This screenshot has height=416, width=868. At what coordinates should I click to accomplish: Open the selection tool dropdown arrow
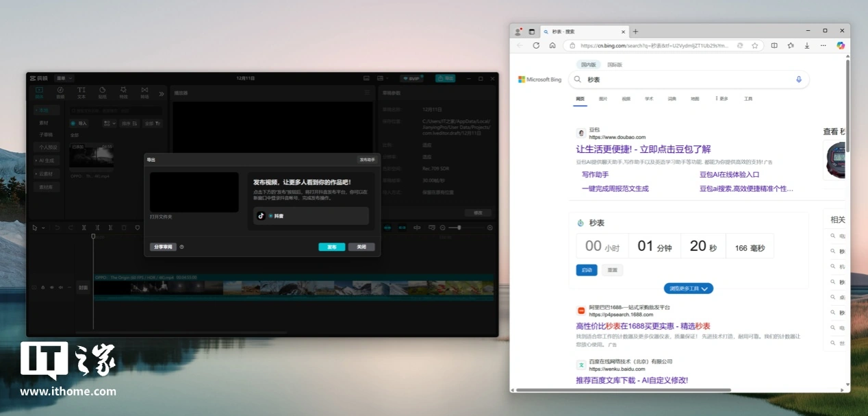[x=43, y=228]
